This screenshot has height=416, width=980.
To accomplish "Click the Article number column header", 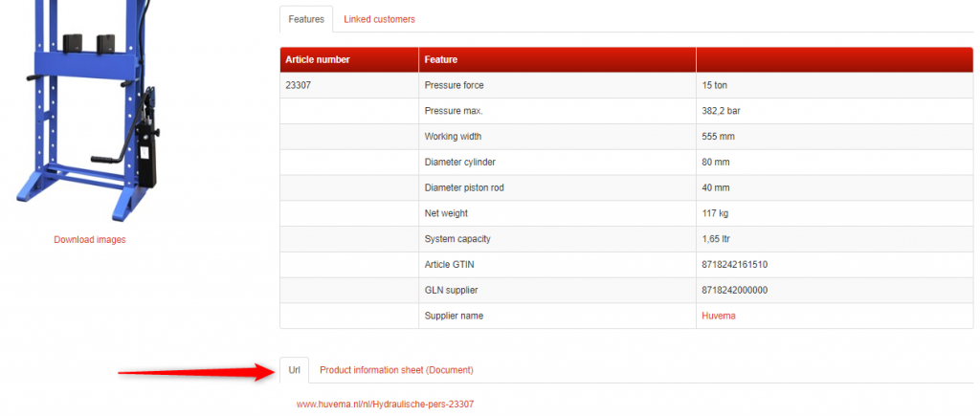I will point(318,59).
